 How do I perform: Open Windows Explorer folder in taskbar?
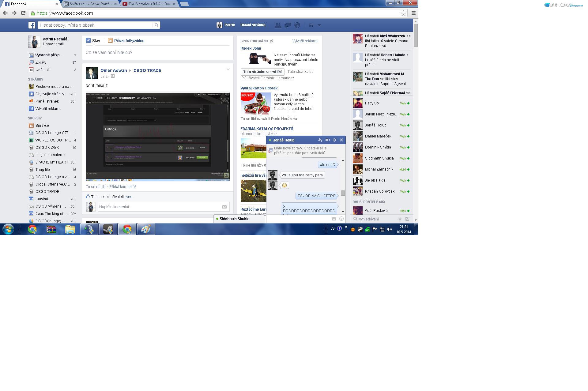tap(70, 229)
